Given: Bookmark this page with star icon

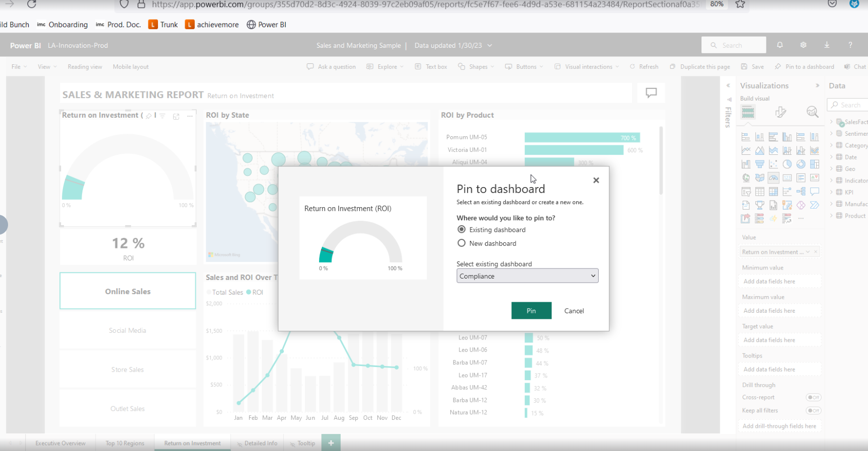Looking at the screenshot, I should click(740, 5).
